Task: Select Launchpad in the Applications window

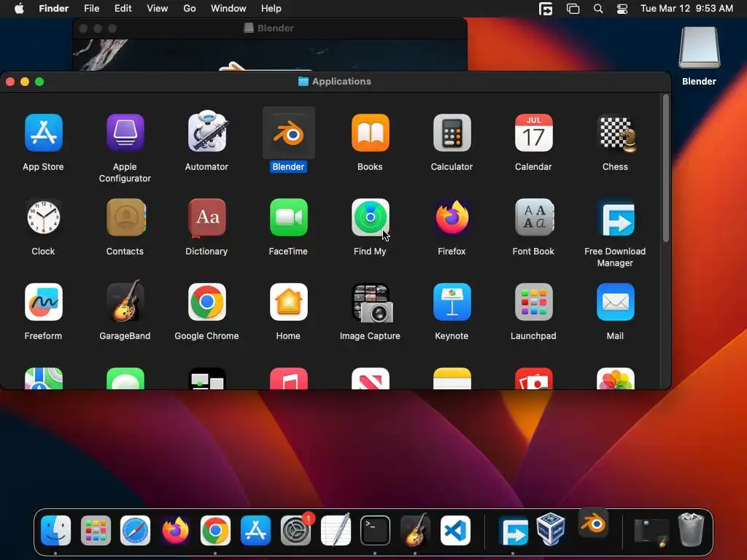Action: coord(533,302)
